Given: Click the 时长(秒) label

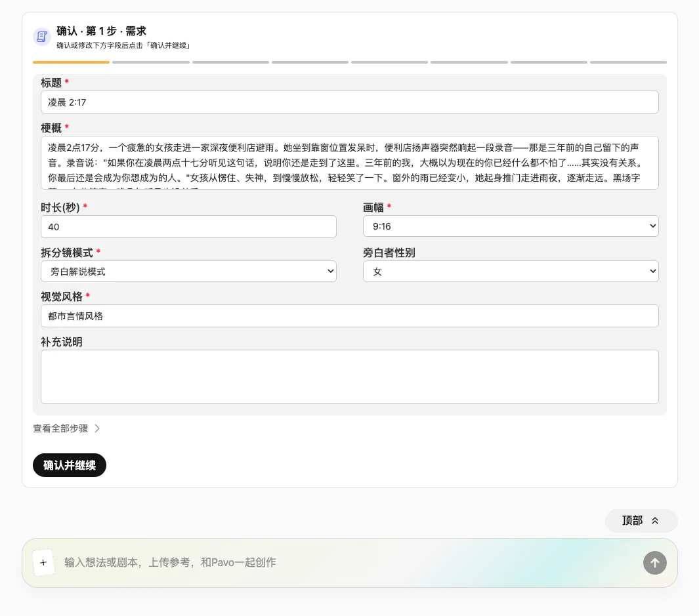Looking at the screenshot, I should click(x=60, y=207).
